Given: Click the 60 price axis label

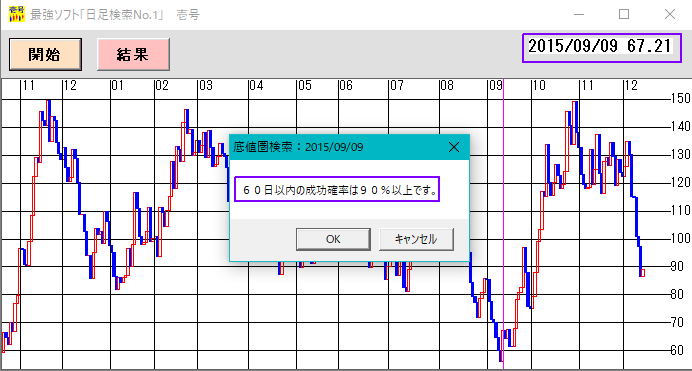Looking at the screenshot, I should [x=677, y=350].
